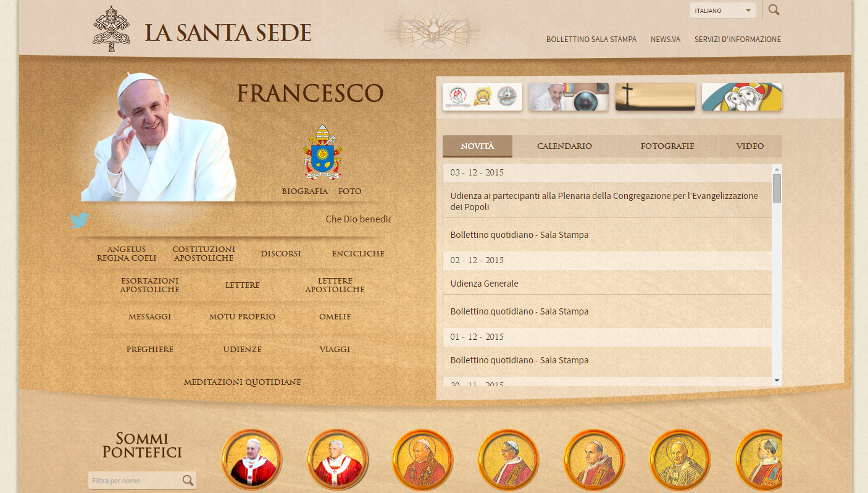The image size is (868, 493).
Task: Open Udienze section
Action: 243,350
